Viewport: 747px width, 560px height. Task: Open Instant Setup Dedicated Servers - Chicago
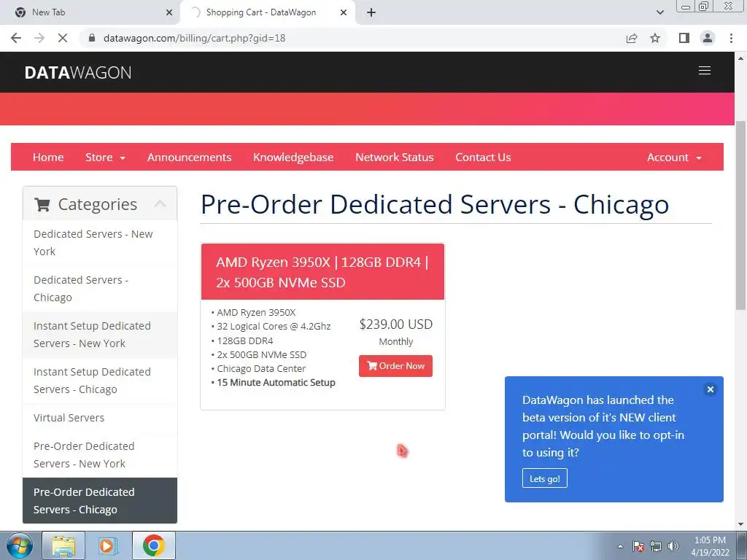(x=99, y=381)
